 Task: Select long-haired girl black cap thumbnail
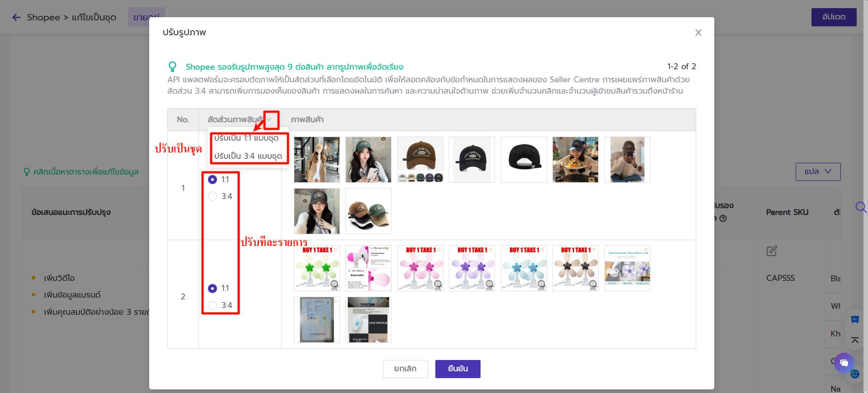(x=317, y=211)
